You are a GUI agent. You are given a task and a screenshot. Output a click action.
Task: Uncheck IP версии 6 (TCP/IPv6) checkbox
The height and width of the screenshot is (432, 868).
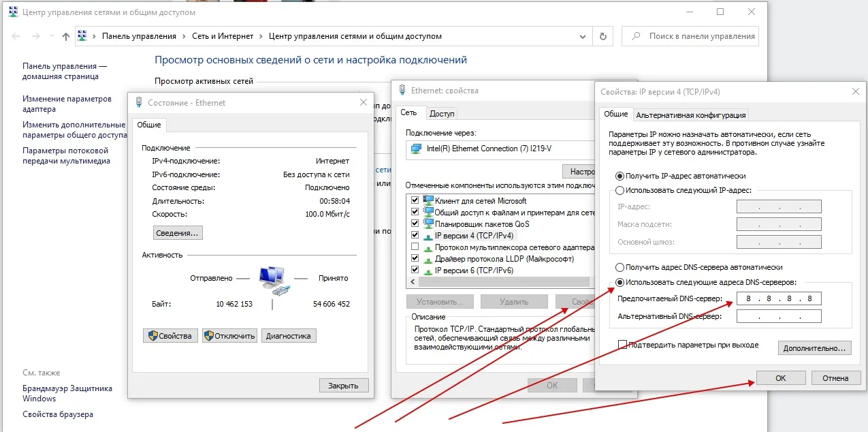415,271
